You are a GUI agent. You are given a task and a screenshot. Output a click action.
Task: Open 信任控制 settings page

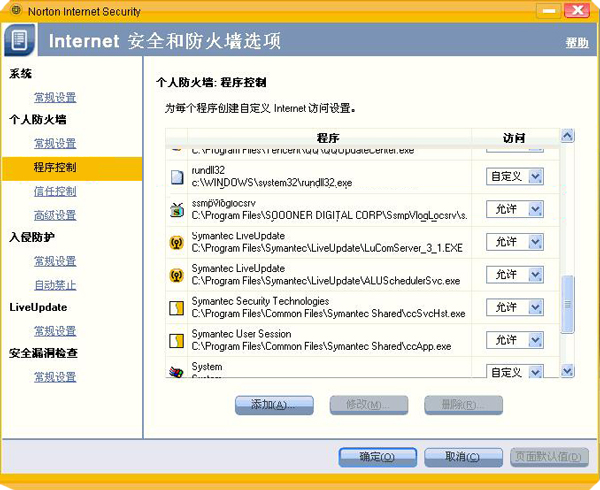[x=55, y=191]
